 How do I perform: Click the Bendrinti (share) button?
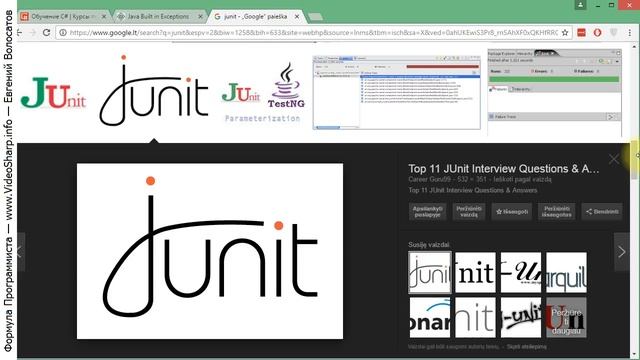tap(602, 211)
